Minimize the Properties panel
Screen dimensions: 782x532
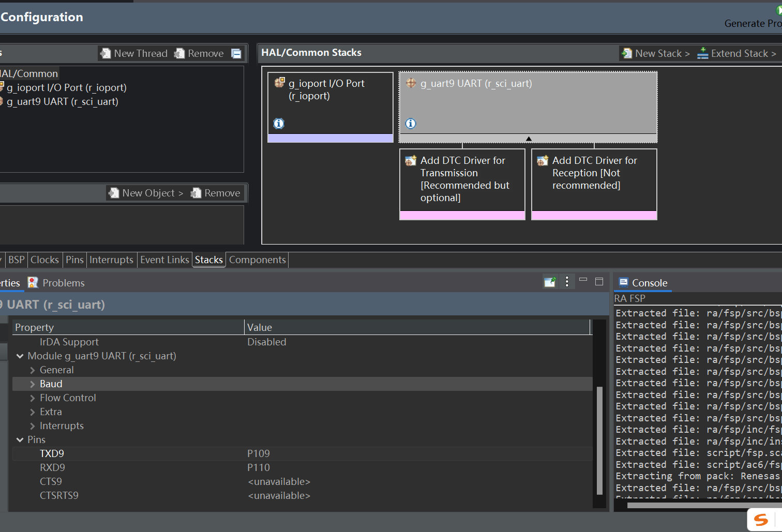point(583,280)
